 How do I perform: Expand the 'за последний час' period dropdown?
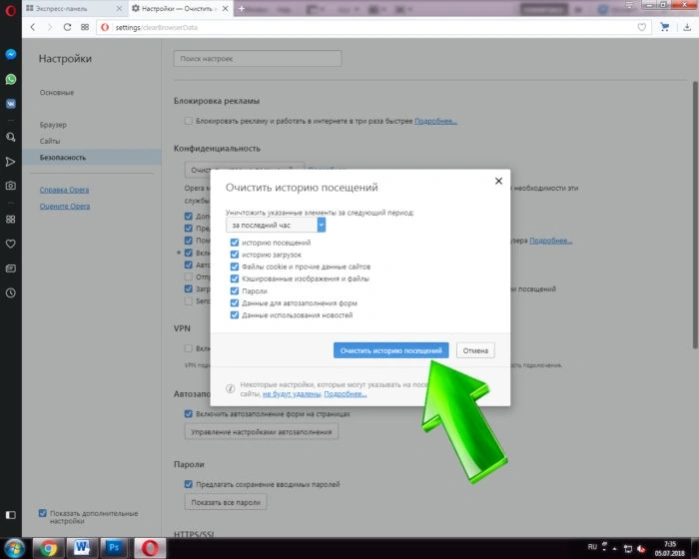(x=276, y=225)
